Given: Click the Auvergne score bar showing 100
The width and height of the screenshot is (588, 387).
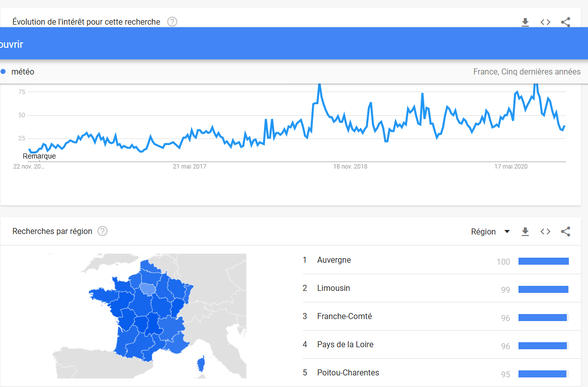Looking at the screenshot, I should click(x=543, y=261).
